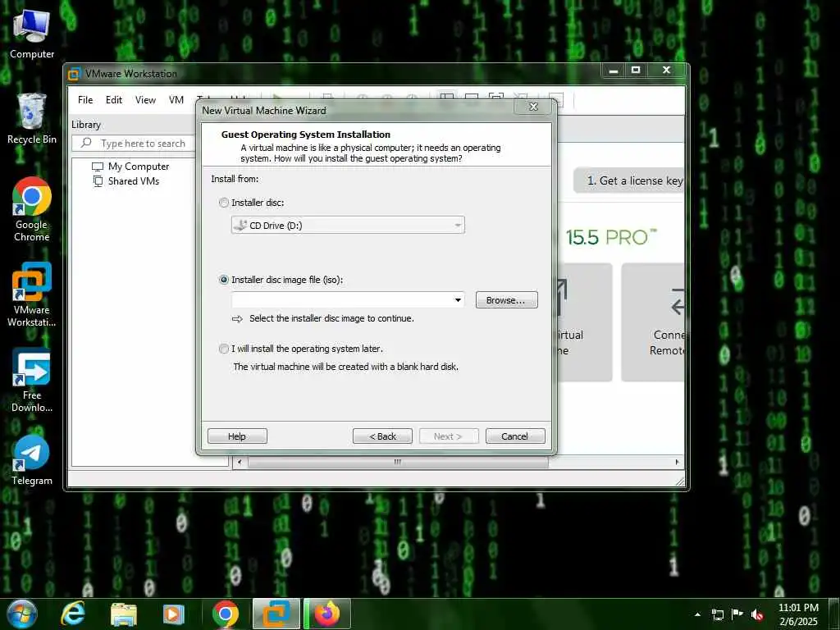Open the Edit menu in VMware Workstation
Screen dimensions: 840x630
click(x=113, y=99)
